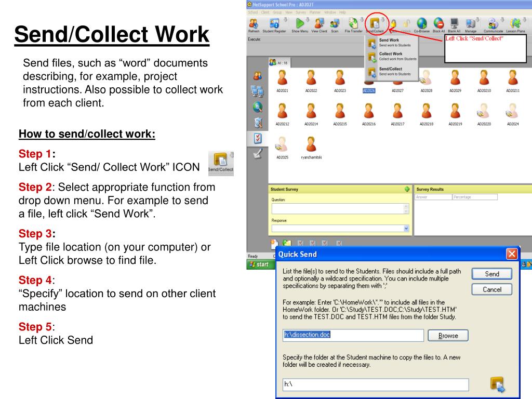Click Cancel in the Quick Send dialog
Screen dimensions: 532x399
tap(491, 289)
